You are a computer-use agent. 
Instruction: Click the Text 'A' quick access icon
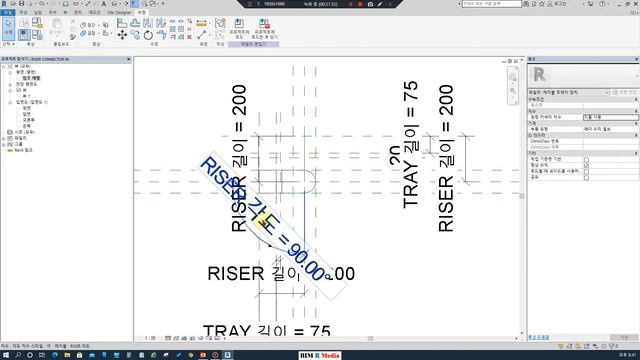point(104,4)
